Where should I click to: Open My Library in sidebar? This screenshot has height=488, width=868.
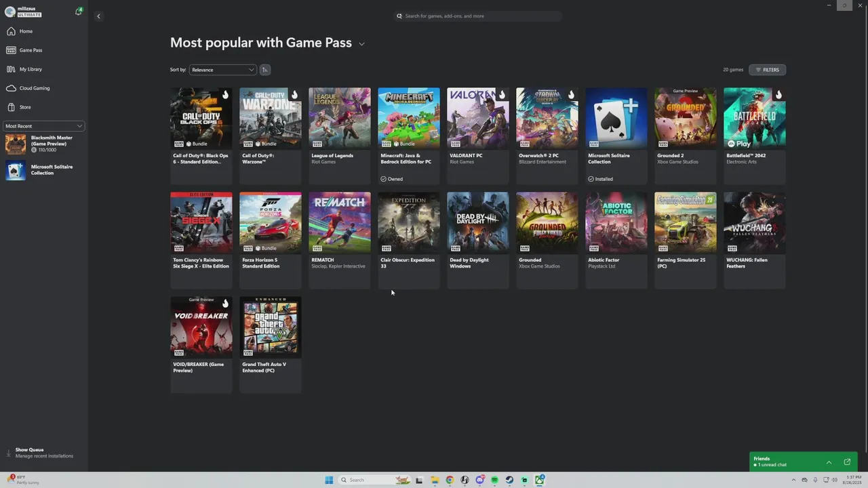[x=43, y=69]
